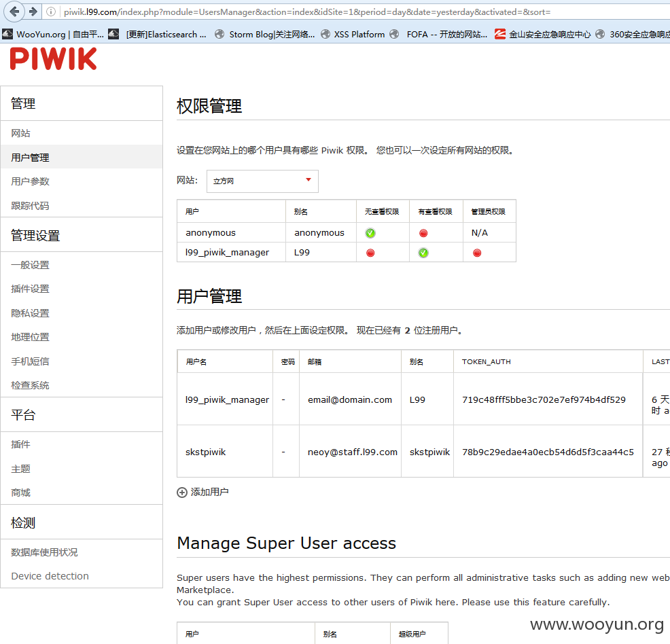Go forward with browser forward arrow

point(33,12)
